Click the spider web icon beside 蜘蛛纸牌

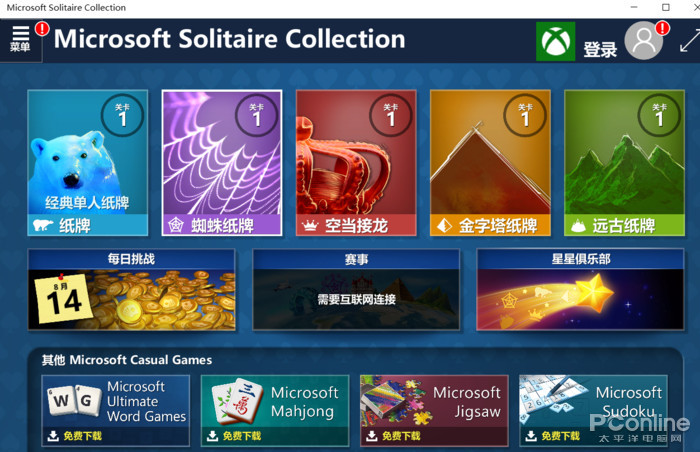[x=175, y=225]
